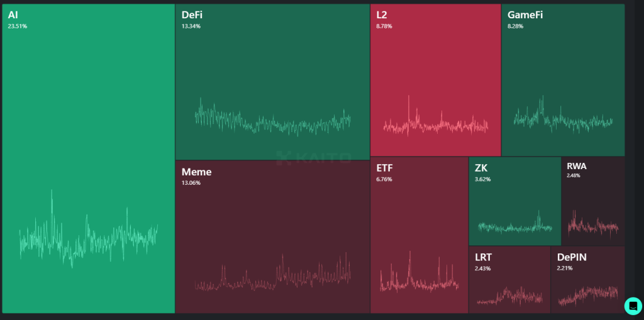
Task: Inspect the ZK sparkline graph
Action: coord(514,226)
